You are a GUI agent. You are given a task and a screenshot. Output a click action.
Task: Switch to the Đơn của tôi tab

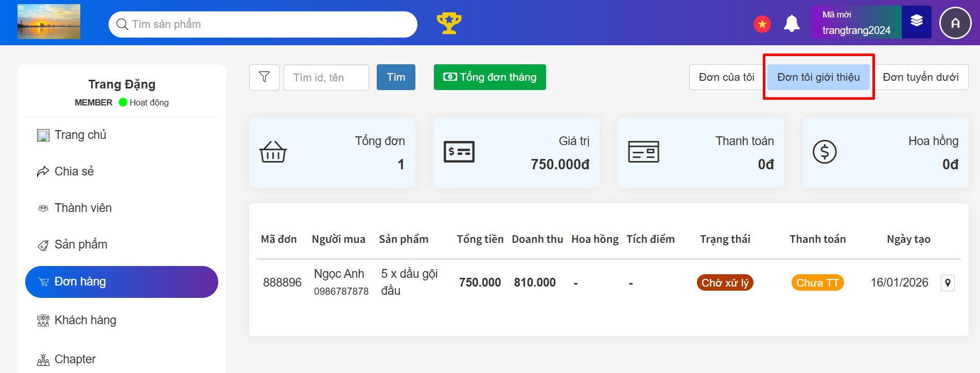click(x=726, y=77)
